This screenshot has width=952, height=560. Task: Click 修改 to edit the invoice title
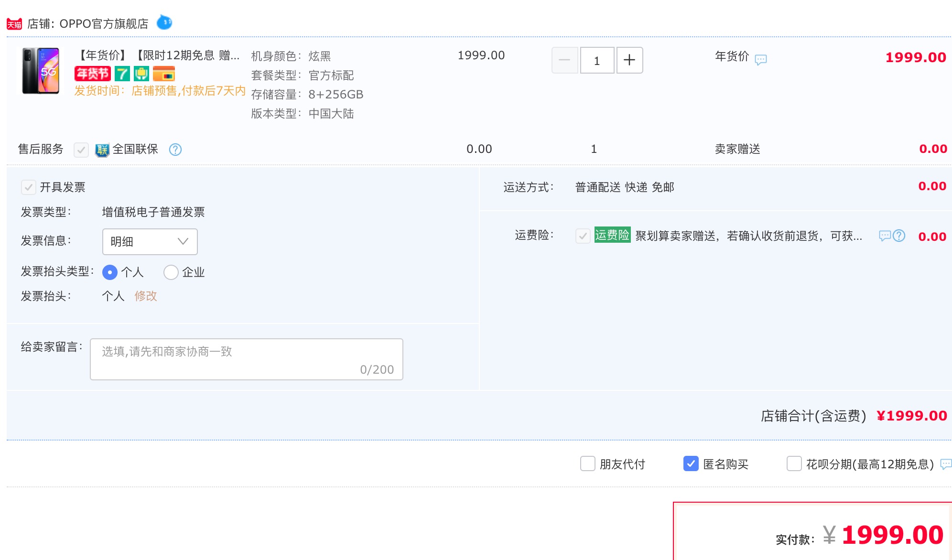coord(146,296)
